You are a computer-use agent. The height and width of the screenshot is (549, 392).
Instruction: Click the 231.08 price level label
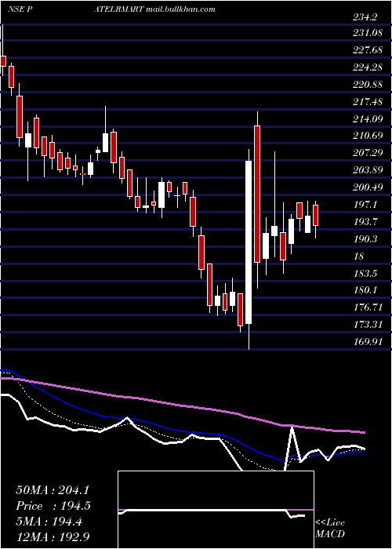[367, 34]
